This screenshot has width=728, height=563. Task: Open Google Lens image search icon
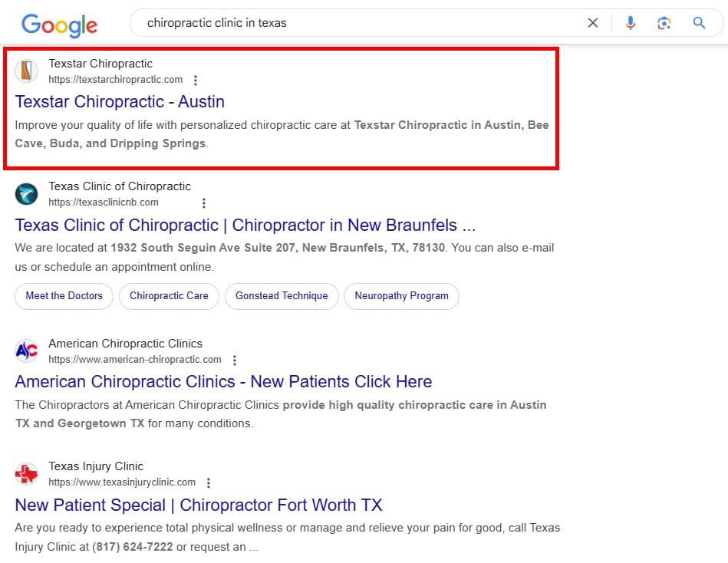click(x=664, y=23)
